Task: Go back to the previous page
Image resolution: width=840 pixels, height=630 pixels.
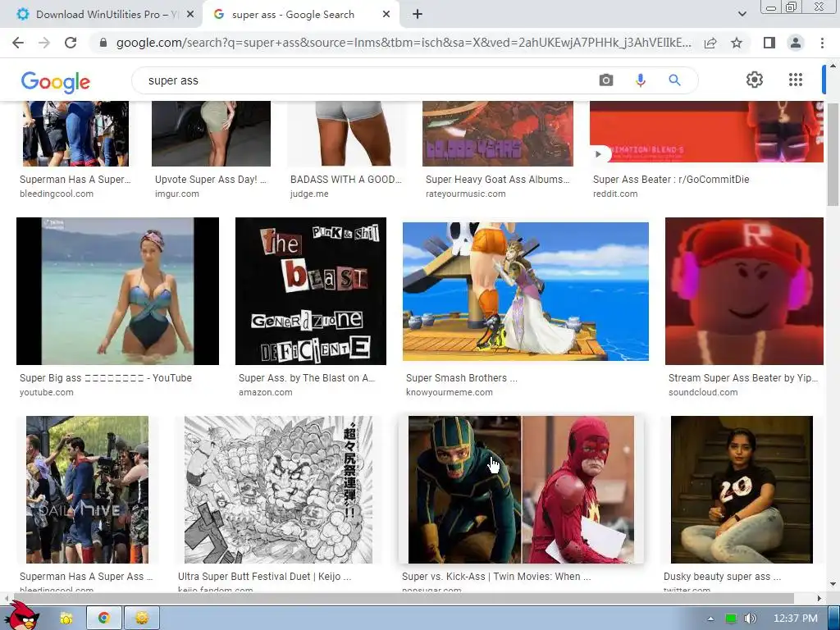Action: click(x=18, y=43)
